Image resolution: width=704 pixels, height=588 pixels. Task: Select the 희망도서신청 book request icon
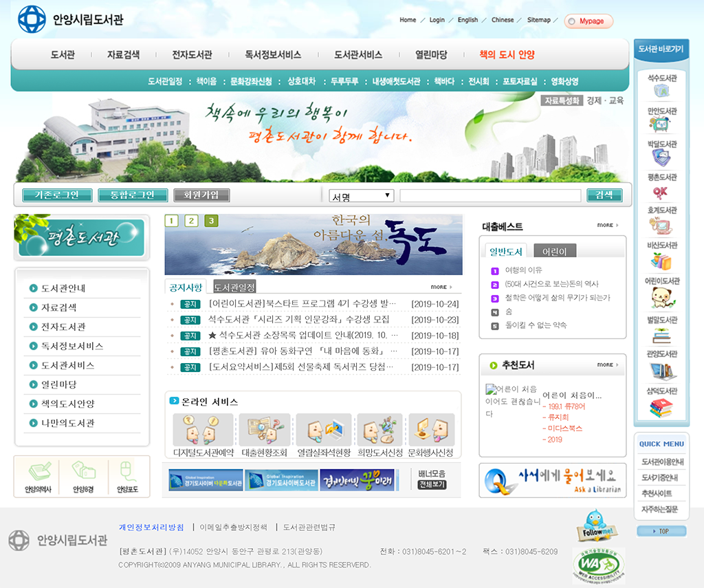click(x=379, y=431)
